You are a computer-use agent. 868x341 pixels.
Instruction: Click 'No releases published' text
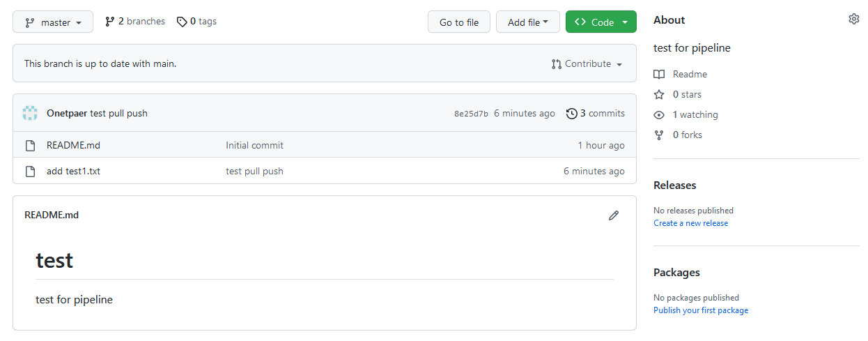pyautogui.click(x=693, y=210)
